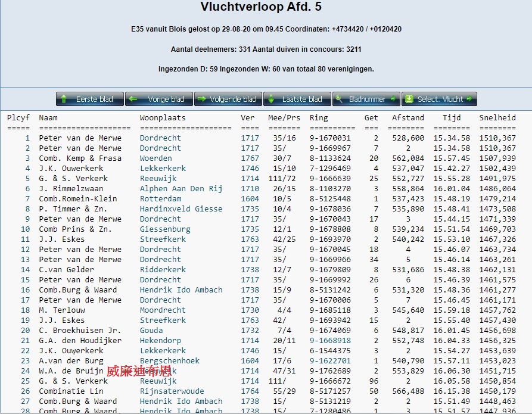Viewport: 532px width, 414px height.
Task: Open the Bladnummer page selector
Action: click(366, 99)
